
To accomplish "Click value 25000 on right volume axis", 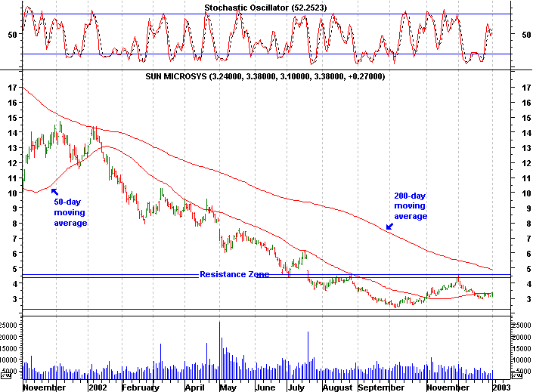I will point(521,325).
